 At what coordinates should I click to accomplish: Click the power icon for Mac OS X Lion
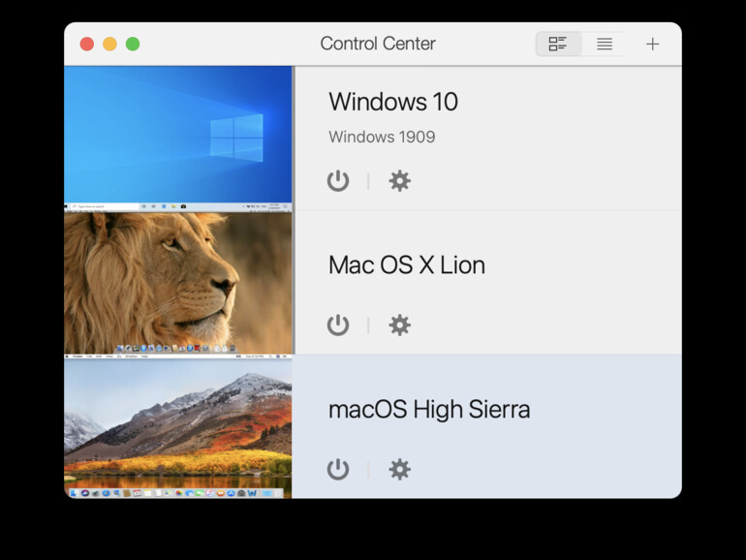338,325
